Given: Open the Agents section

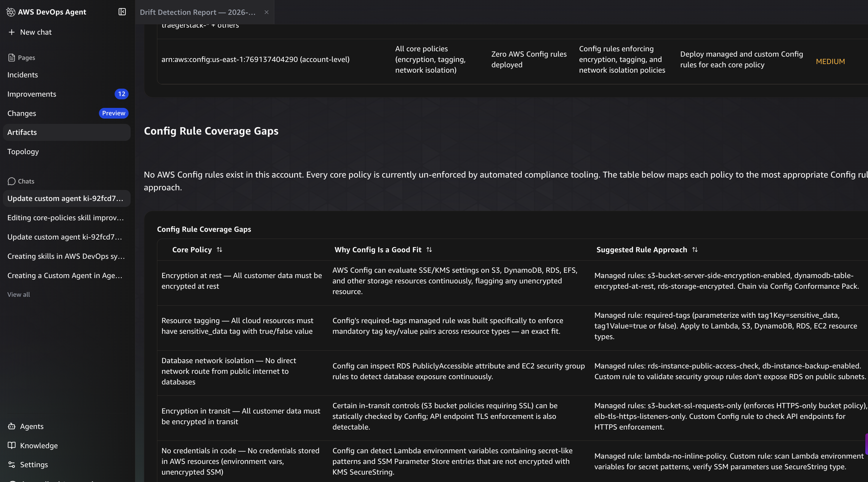Looking at the screenshot, I should (x=32, y=426).
